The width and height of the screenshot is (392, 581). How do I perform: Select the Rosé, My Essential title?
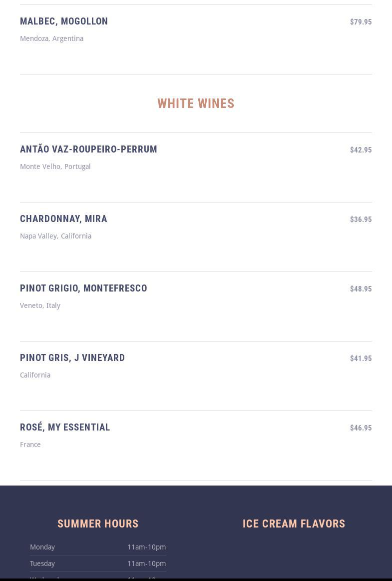click(65, 427)
